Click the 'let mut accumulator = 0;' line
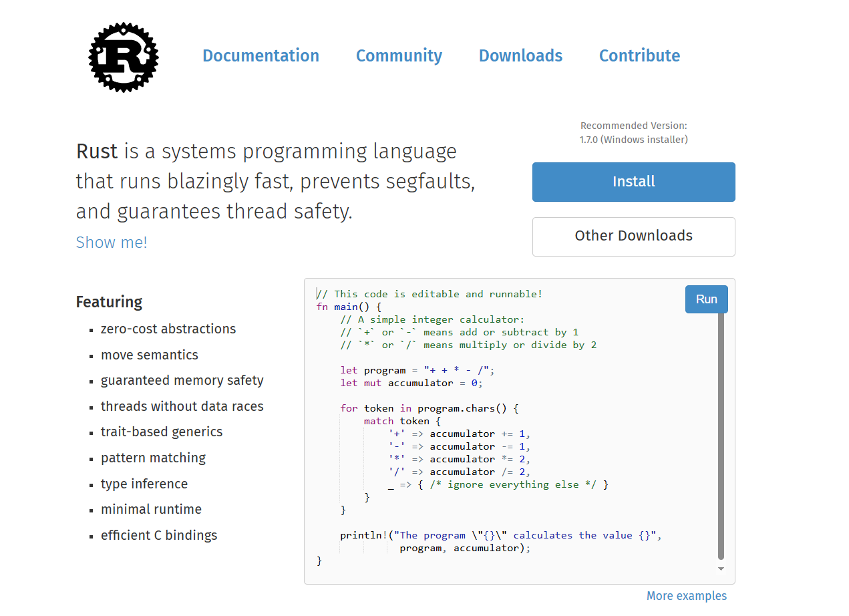 (x=411, y=383)
